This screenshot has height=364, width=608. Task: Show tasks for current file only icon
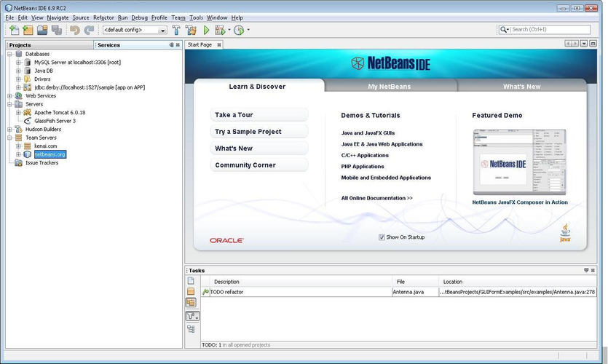point(191,281)
